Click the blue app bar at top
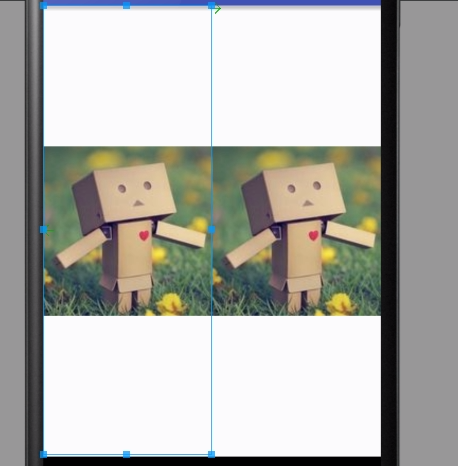The height and width of the screenshot is (466, 458). coord(212,2)
